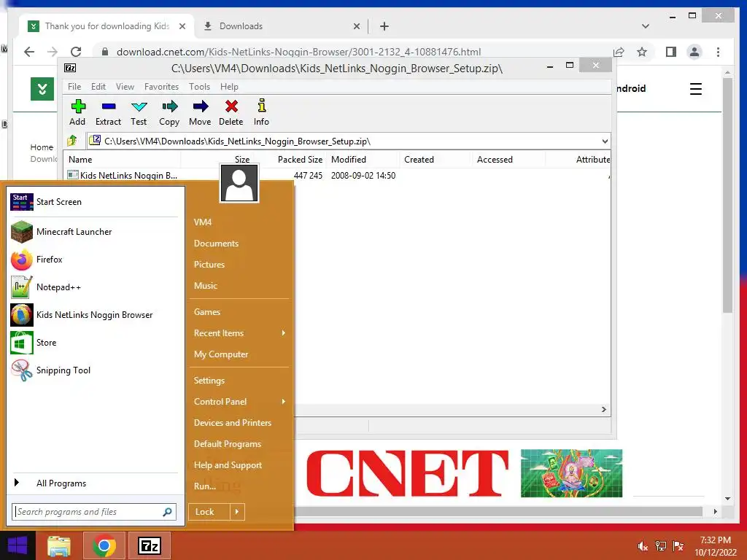Extract files using the Extract icon

(108, 112)
